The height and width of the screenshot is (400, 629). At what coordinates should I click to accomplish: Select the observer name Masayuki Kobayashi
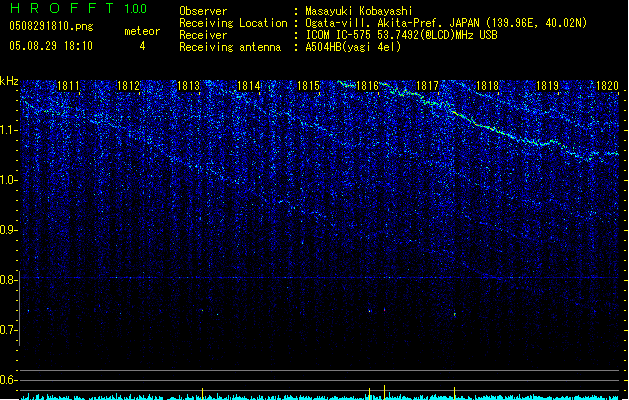click(360, 11)
